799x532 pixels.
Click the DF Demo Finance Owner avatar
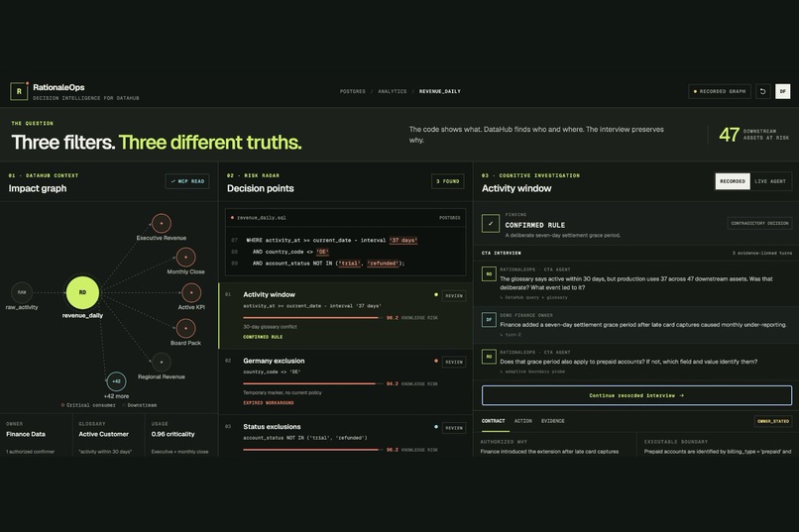(x=489, y=320)
